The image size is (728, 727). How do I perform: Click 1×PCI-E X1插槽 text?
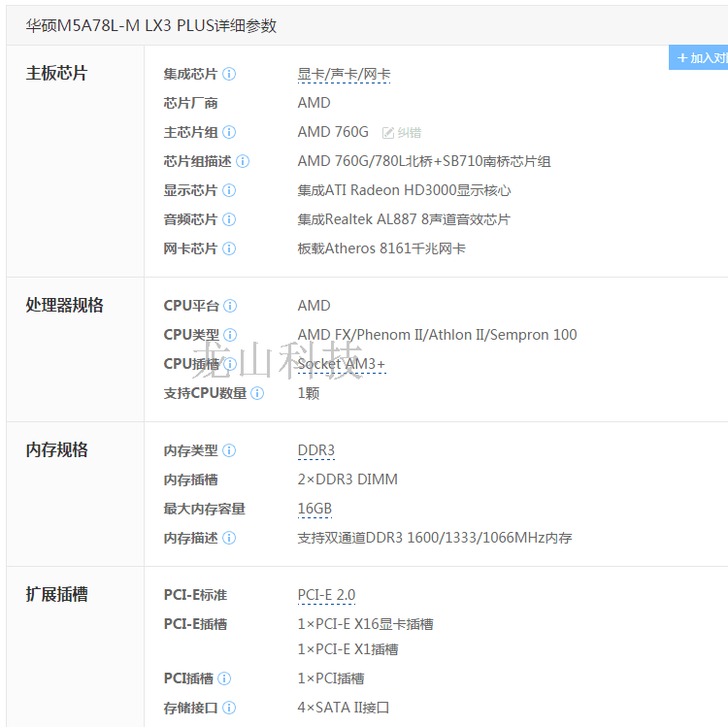pyautogui.click(x=347, y=649)
